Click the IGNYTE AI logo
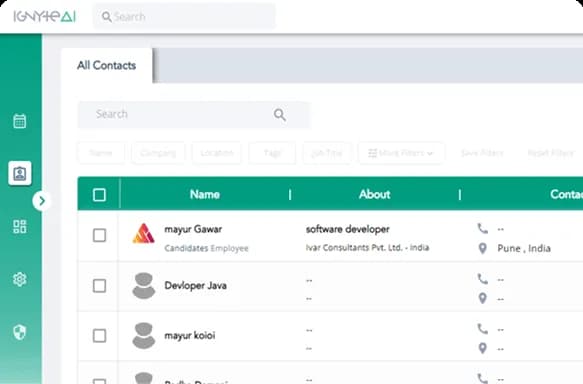The image size is (583, 384). coord(44,16)
